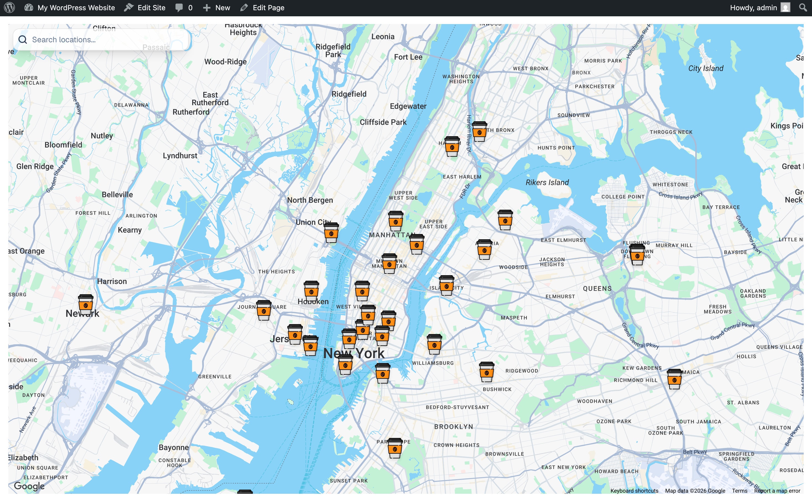
Task: Select the coffee marker in Harlem
Action: (x=452, y=146)
